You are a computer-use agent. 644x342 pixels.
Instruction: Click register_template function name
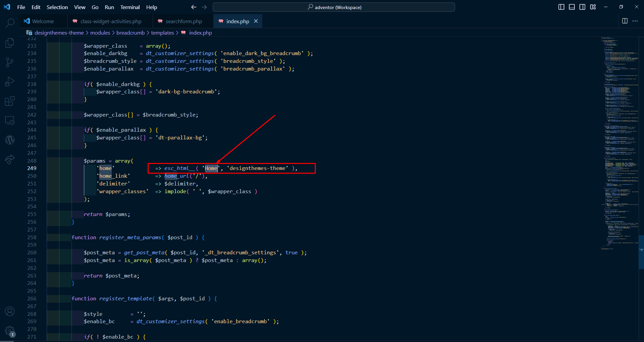pos(126,299)
